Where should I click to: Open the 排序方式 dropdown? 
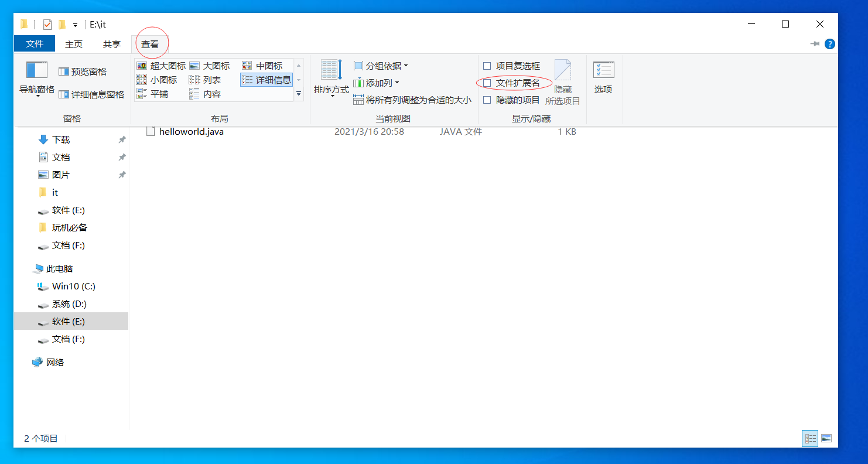331,82
